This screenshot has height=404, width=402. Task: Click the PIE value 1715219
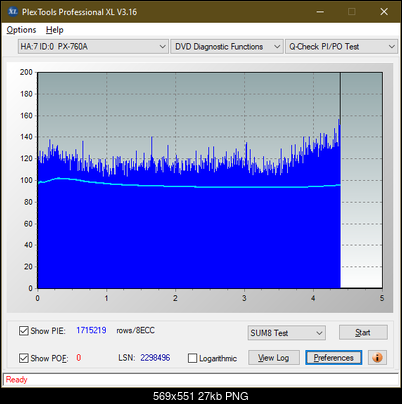click(91, 330)
